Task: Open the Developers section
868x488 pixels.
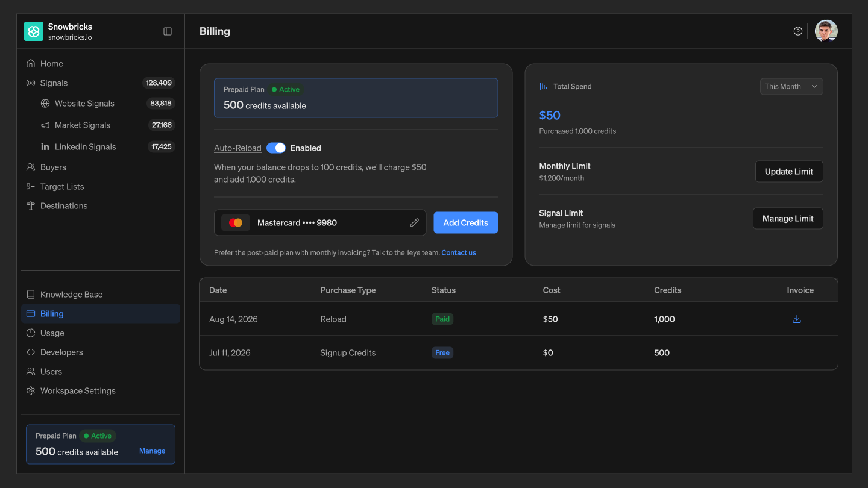Action: [x=101, y=352]
